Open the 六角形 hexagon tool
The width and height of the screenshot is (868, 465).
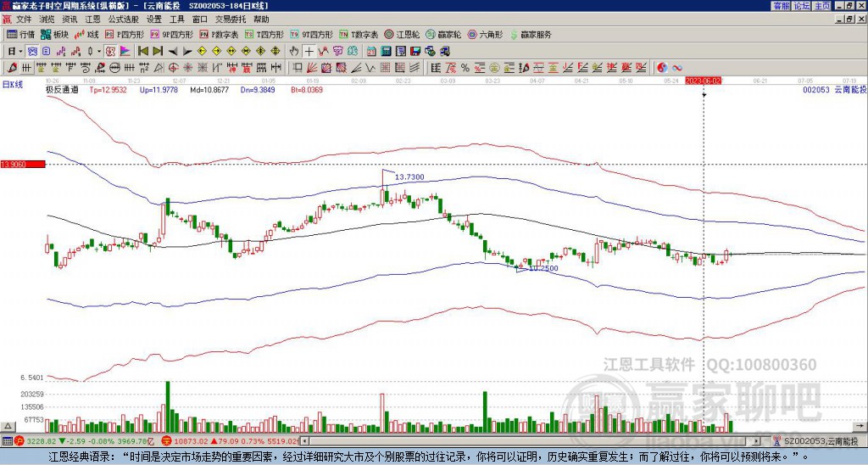coord(485,34)
